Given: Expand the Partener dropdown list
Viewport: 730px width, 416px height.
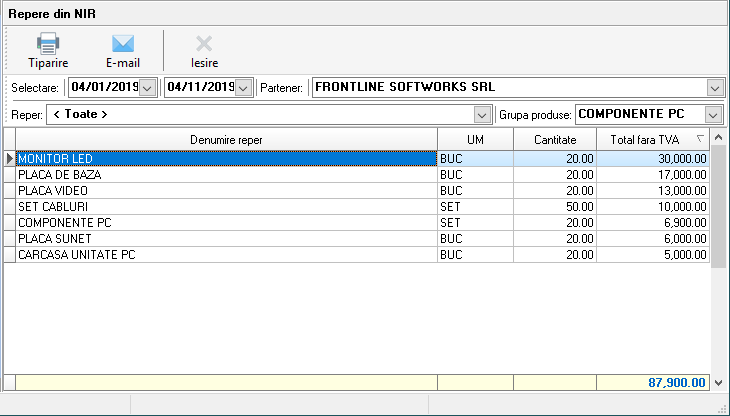Looking at the screenshot, I should pyautogui.click(x=714, y=87).
